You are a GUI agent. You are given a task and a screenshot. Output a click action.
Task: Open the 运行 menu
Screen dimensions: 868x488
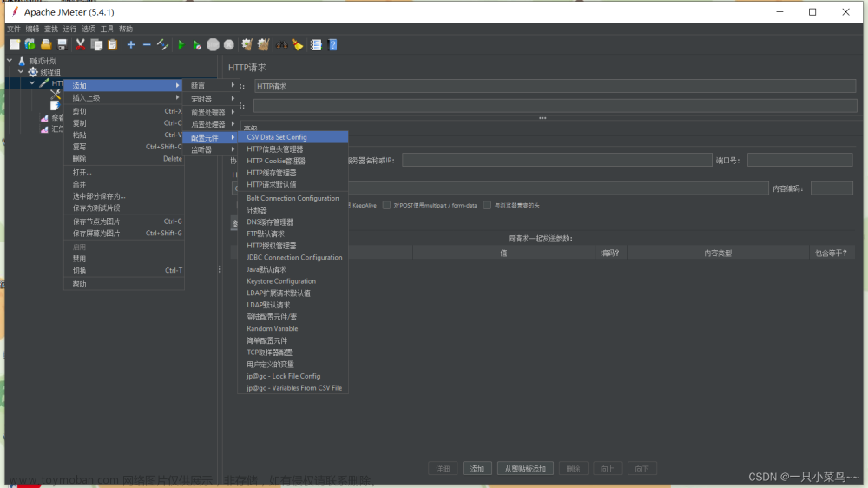coord(69,29)
